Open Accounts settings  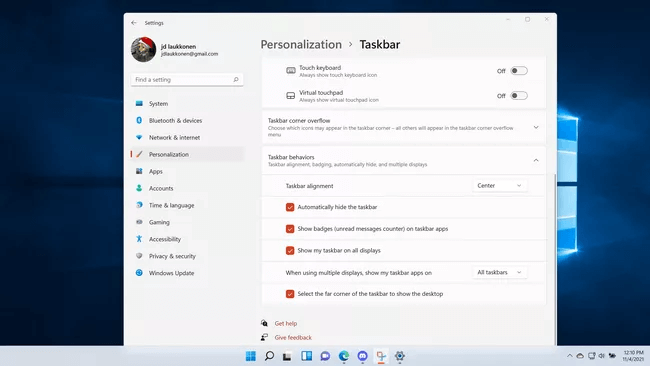pyautogui.click(x=187, y=188)
